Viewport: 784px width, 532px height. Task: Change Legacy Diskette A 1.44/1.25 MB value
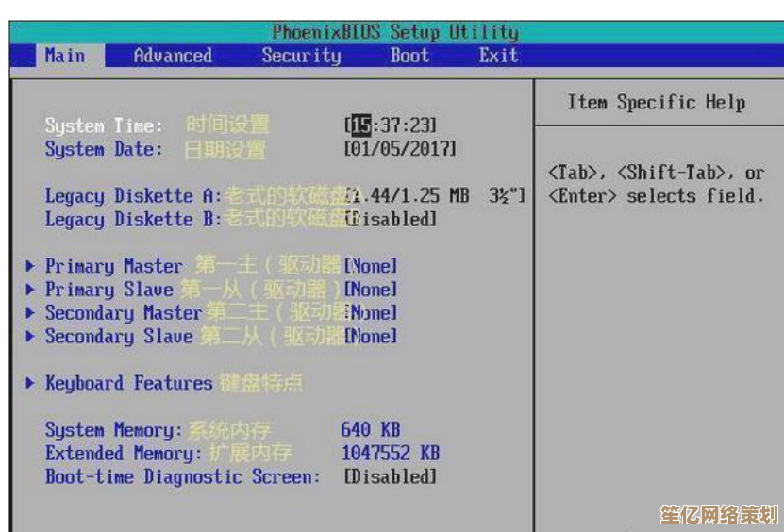pyautogui.click(x=436, y=195)
